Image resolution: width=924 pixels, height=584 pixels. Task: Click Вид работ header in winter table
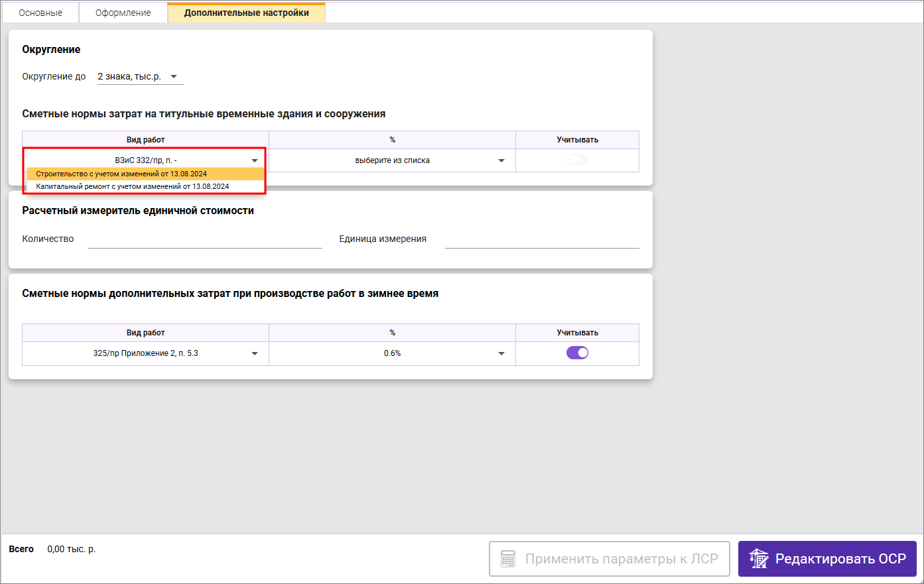145,333
